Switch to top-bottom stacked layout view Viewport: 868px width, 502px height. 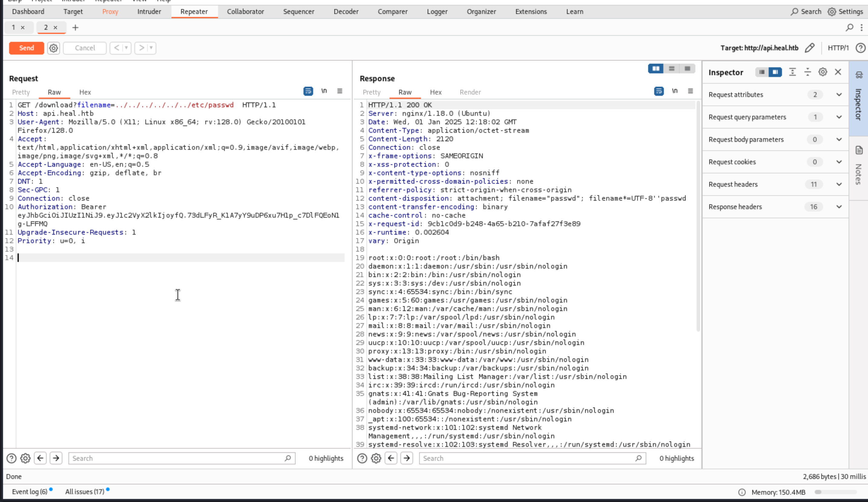pos(672,69)
